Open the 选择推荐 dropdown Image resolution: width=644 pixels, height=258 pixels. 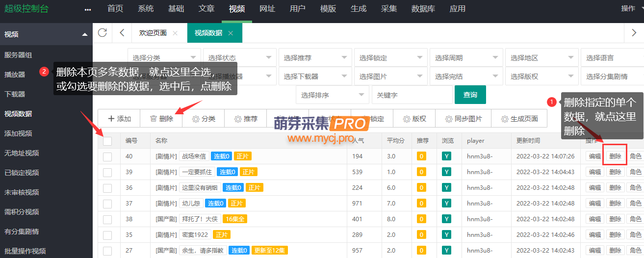315,57
